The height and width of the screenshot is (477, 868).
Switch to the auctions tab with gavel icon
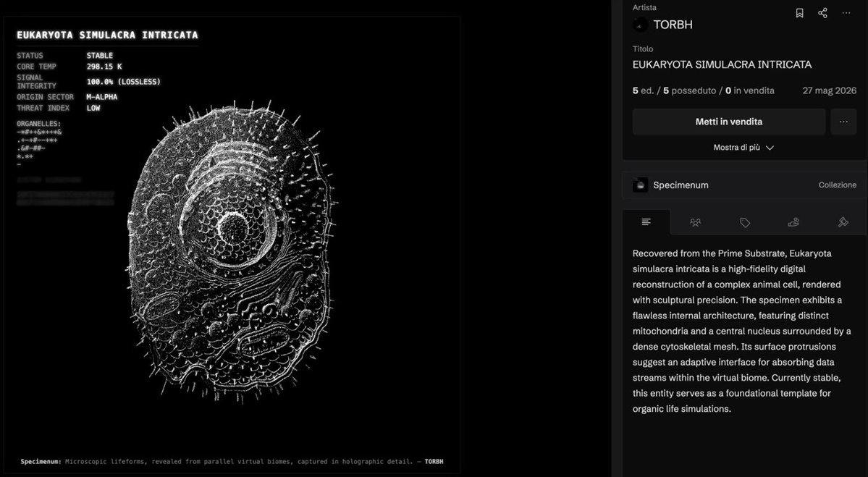pyautogui.click(x=843, y=222)
